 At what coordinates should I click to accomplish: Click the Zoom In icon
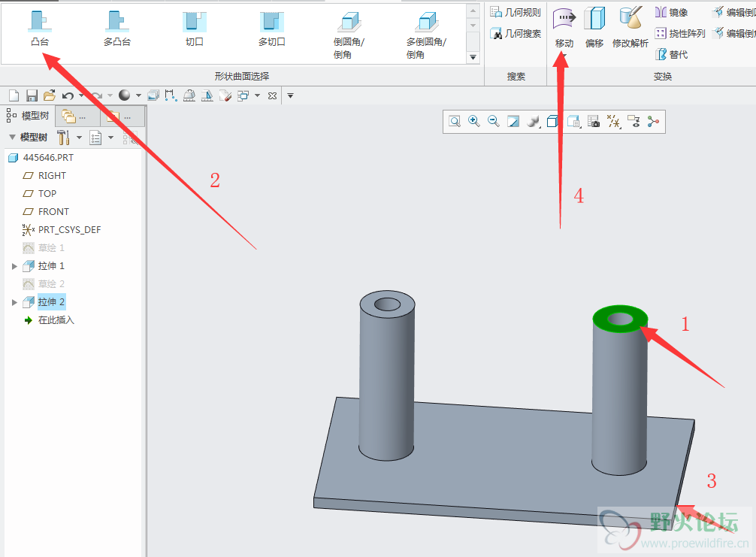[x=474, y=122]
